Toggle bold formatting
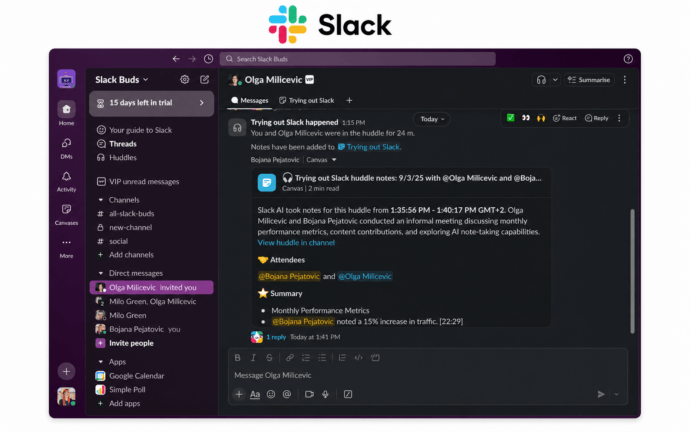690x432 pixels. click(x=238, y=358)
